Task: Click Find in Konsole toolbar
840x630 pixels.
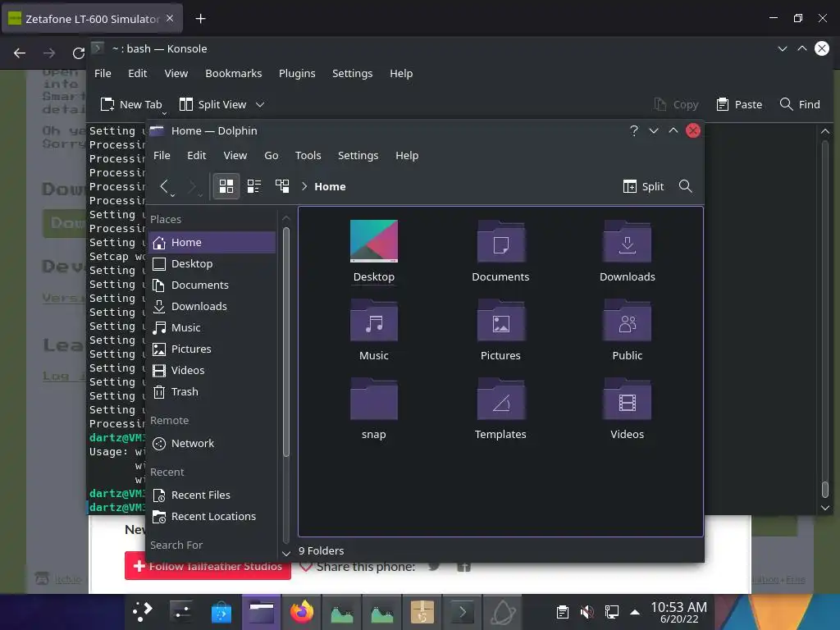Action: [800, 104]
